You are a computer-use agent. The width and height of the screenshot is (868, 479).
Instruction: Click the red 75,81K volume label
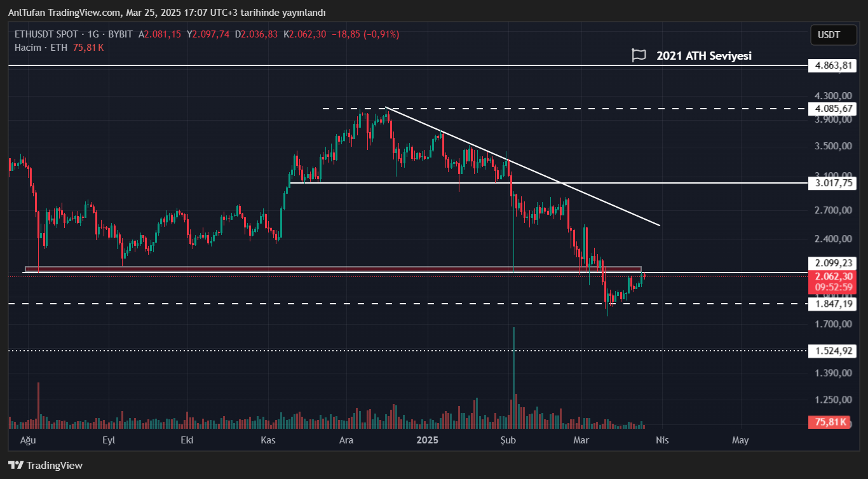tap(829, 422)
